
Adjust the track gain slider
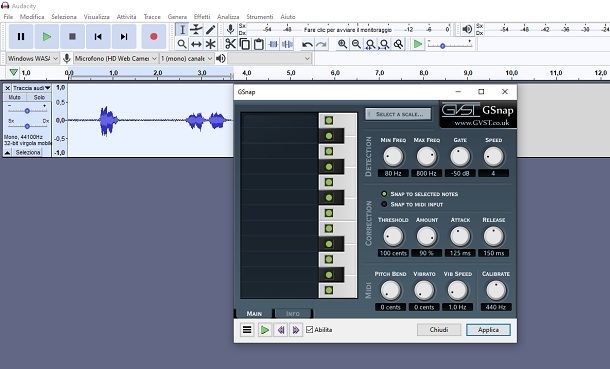pos(27,111)
